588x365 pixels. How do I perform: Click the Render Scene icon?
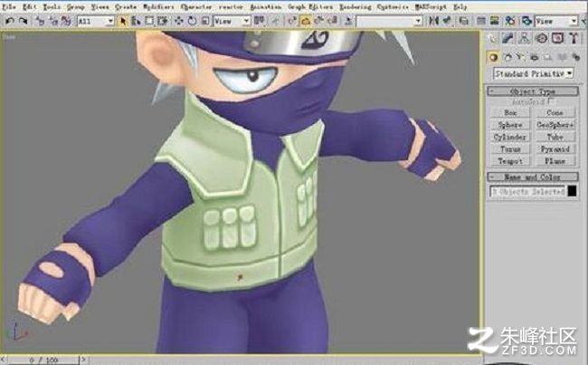[526, 21]
